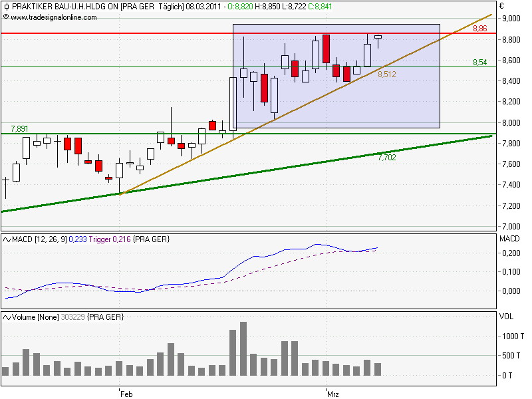
Task: Click the 500 T volume axis label
Action: tap(511, 356)
